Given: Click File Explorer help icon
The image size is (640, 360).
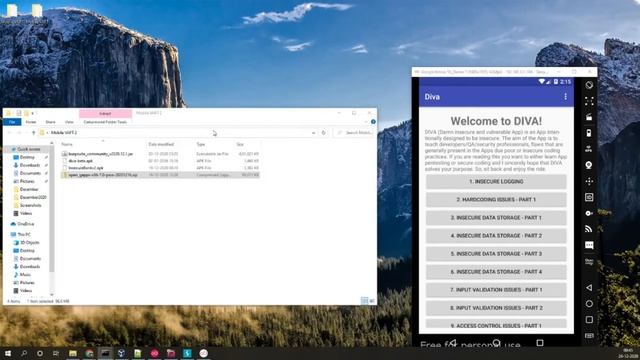Looking at the screenshot, I should [x=373, y=122].
